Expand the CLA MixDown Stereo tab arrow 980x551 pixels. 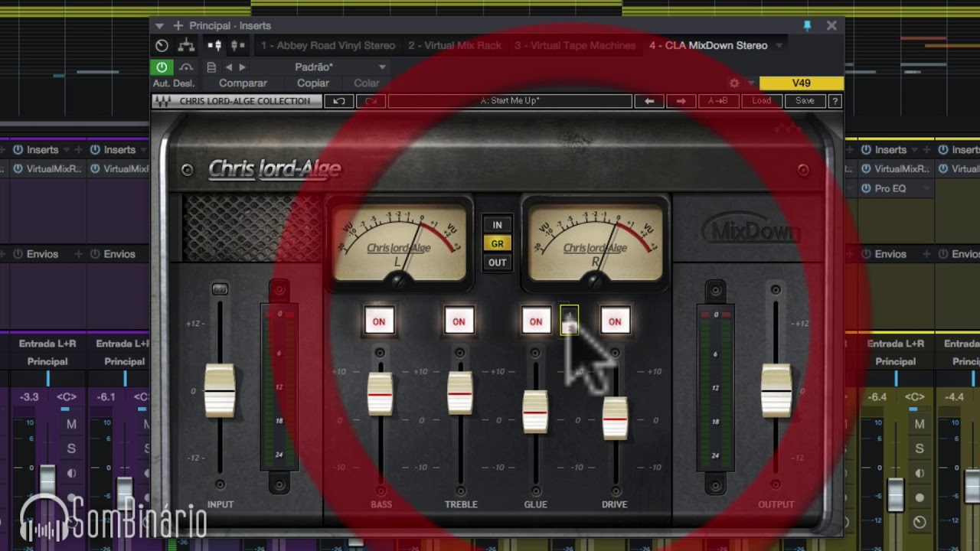[779, 46]
